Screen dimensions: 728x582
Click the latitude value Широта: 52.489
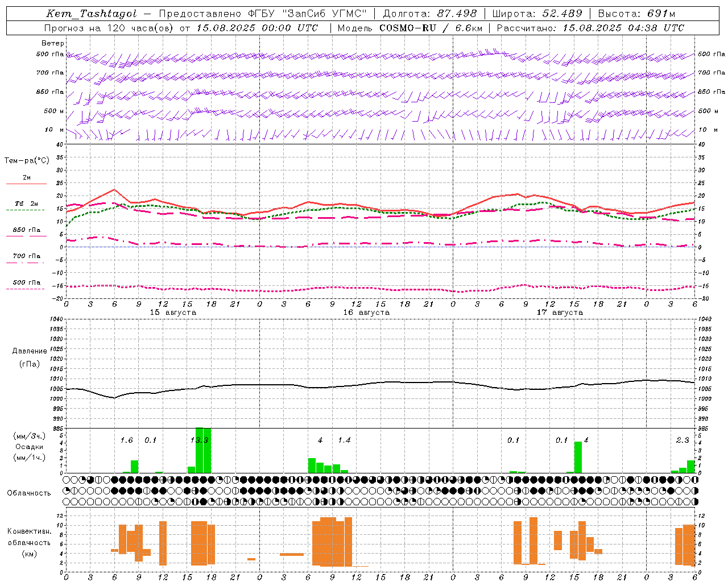(x=537, y=14)
